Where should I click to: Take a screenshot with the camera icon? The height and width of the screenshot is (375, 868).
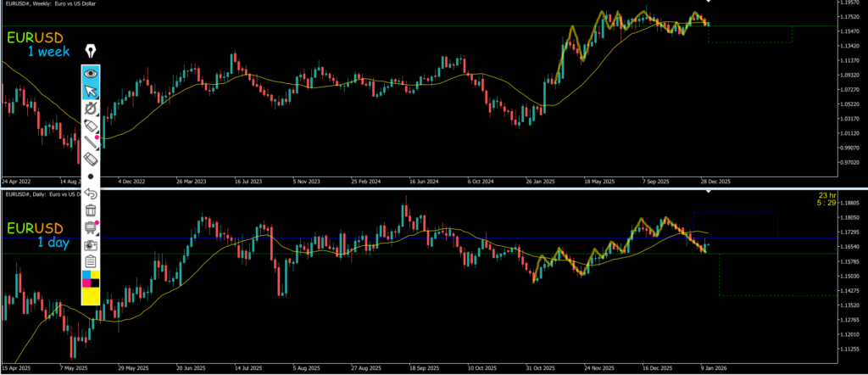pos(91,244)
